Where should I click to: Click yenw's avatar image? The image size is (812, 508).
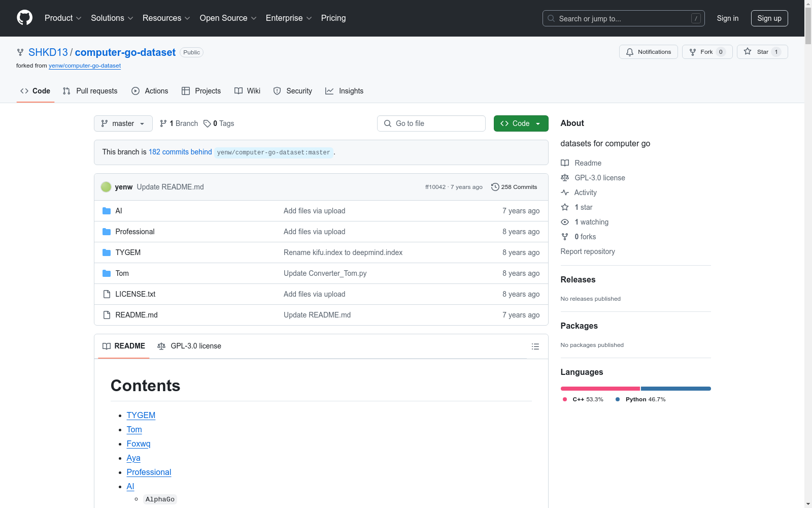click(106, 187)
